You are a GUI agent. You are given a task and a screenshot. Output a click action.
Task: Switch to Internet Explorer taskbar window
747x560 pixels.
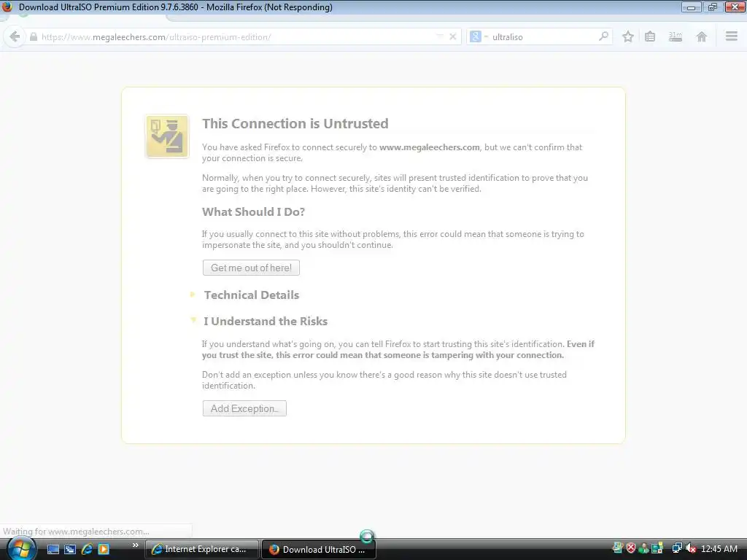tap(202, 549)
